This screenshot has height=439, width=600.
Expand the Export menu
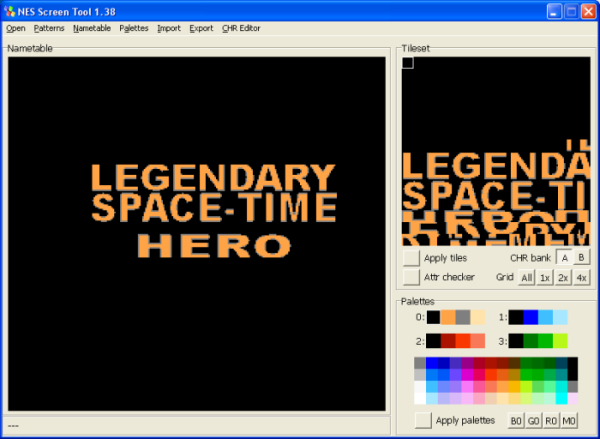(201, 28)
